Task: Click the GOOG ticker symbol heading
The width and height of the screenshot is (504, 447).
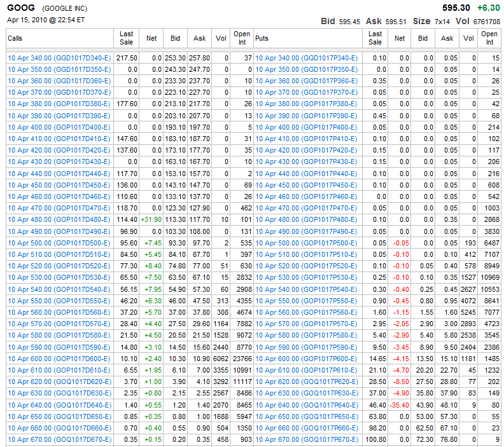Action: [22, 8]
